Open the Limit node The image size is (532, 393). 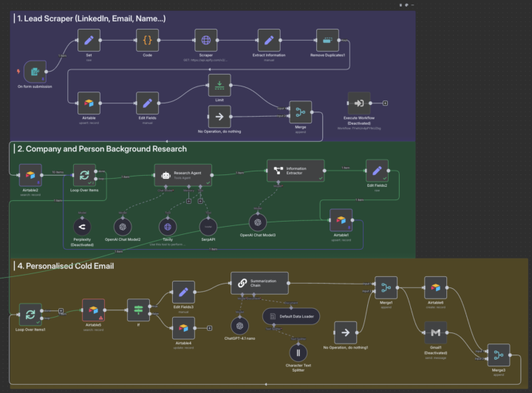click(x=219, y=85)
